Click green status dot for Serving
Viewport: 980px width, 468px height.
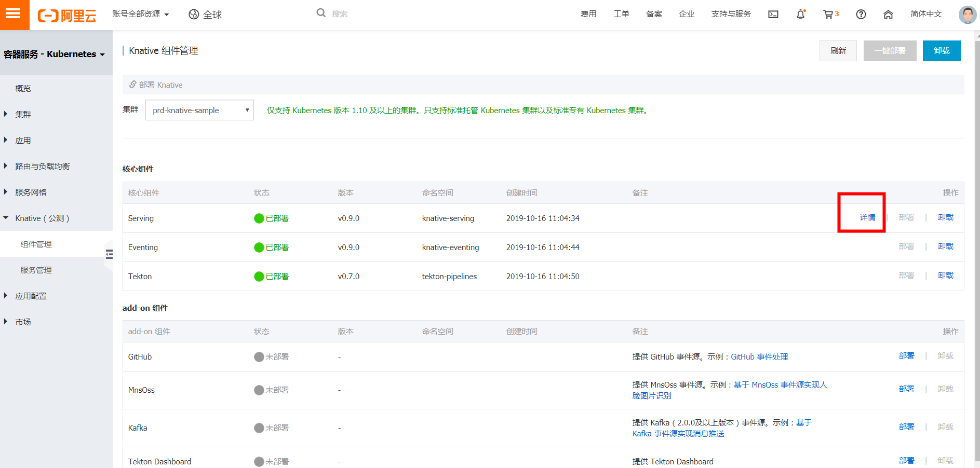(x=259, y=218)
